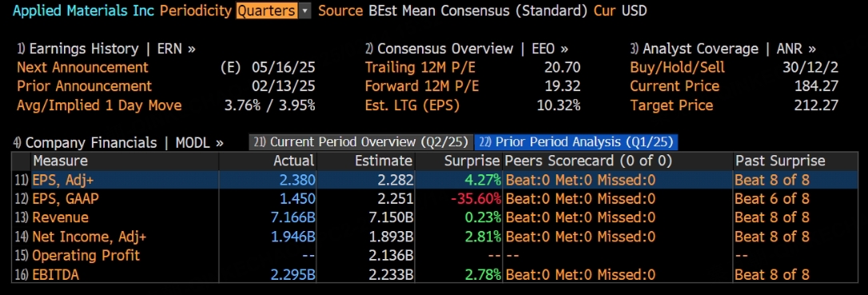868x295 pixels.
Task: Select the EPS, GAAP measure row
Action: point(435,199)
